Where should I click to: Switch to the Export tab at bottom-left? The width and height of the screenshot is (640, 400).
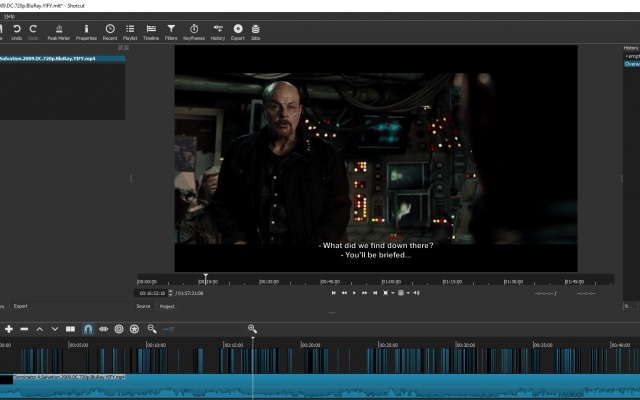click(x=20, y=306)
